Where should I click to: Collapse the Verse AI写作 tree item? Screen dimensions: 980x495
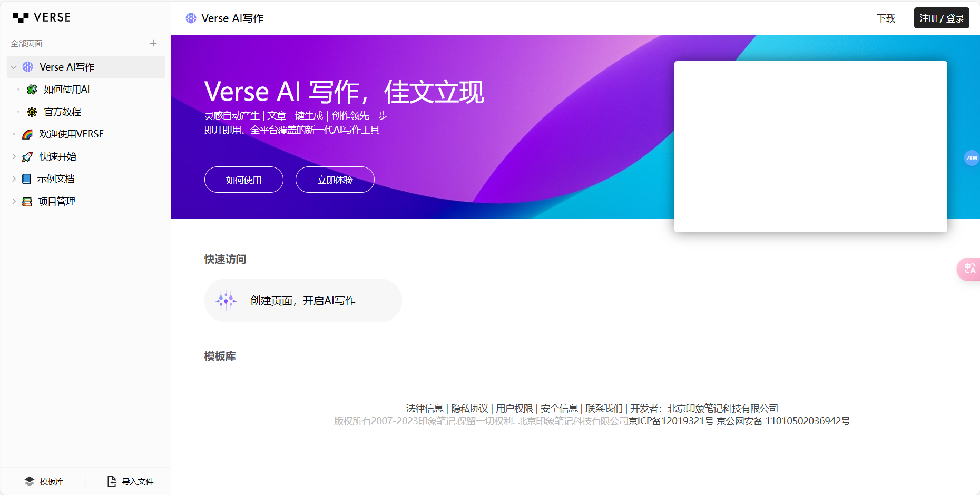13,67
